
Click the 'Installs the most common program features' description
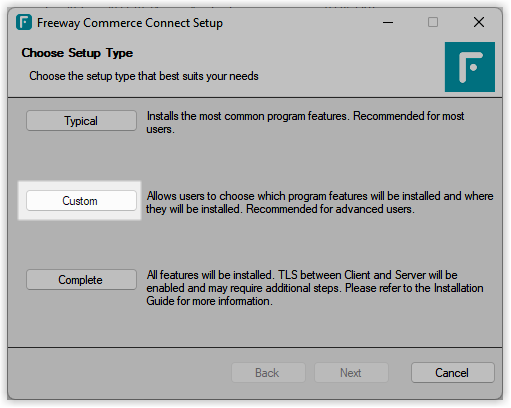coord(305,122)
